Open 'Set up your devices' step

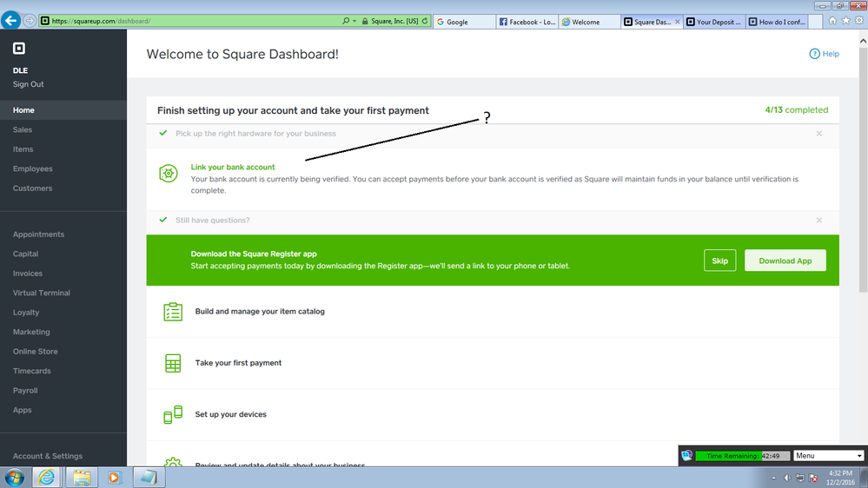point(230,414)
